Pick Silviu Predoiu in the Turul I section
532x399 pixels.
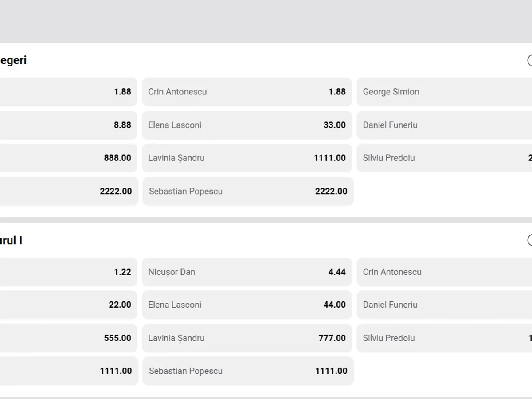(x=443, y=338)
